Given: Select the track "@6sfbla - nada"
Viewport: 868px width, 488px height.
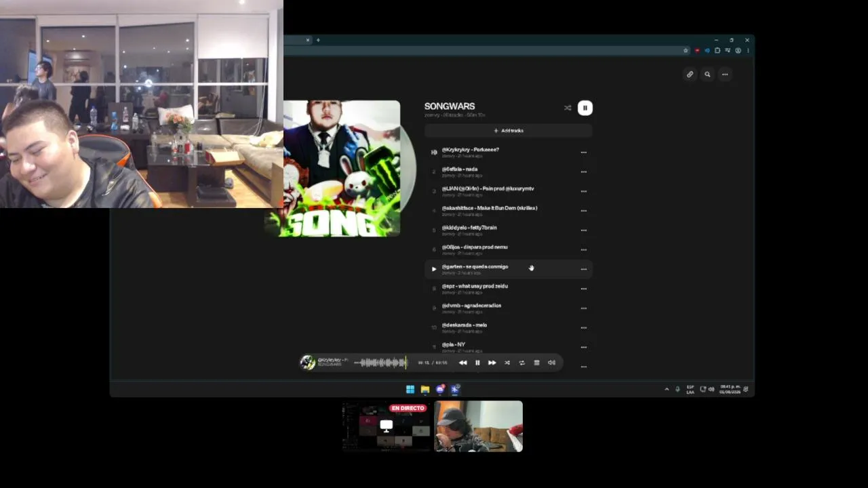Looking at the screenshot, I should (460, 169).
